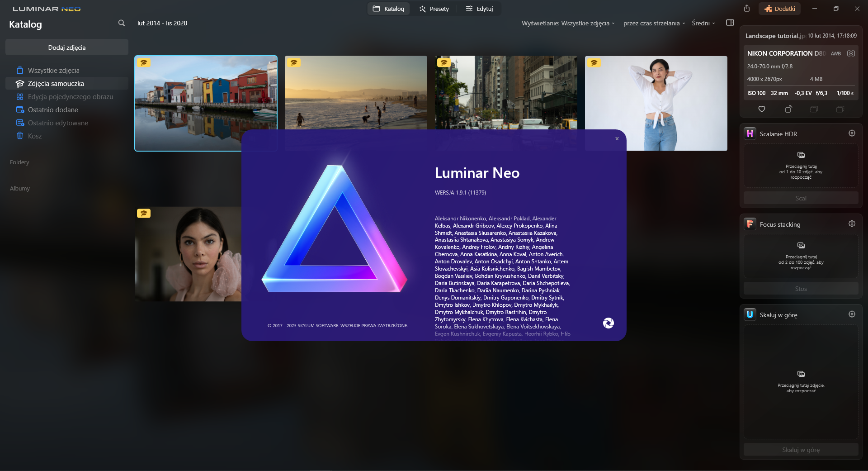Image resolution: width=868 pixels, height=471 pixels.
Task: Click the Foldery section label
Action: click(19, 162)
